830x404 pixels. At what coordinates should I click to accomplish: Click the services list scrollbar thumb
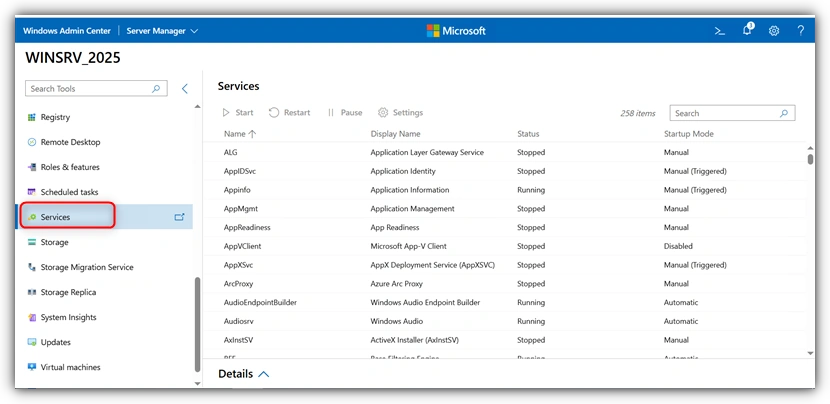click(810, 159)
